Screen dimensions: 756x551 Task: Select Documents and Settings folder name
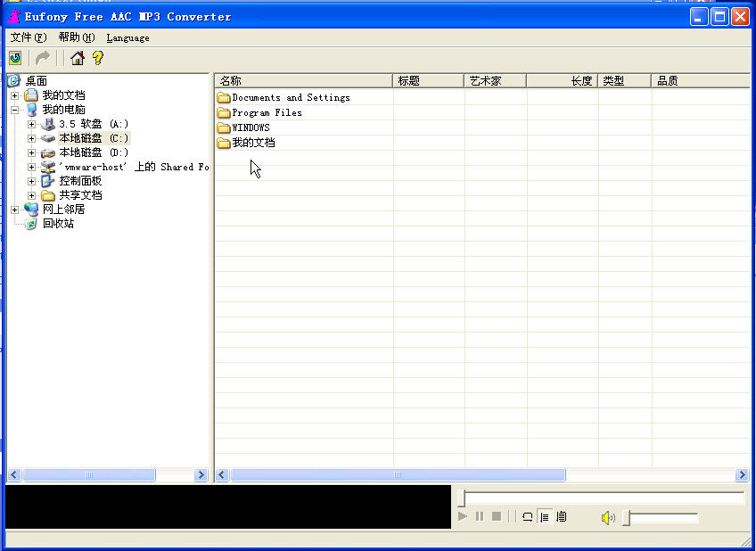(x=292, y=98)
